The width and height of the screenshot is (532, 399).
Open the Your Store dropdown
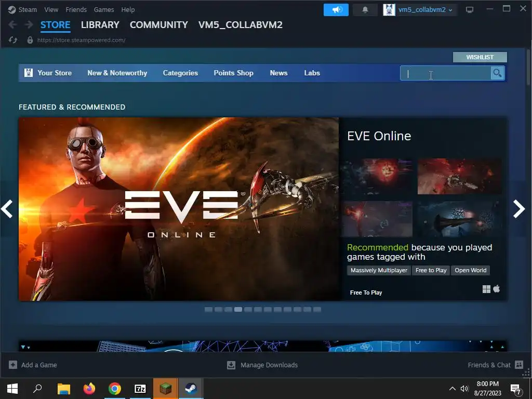[54, 73]
